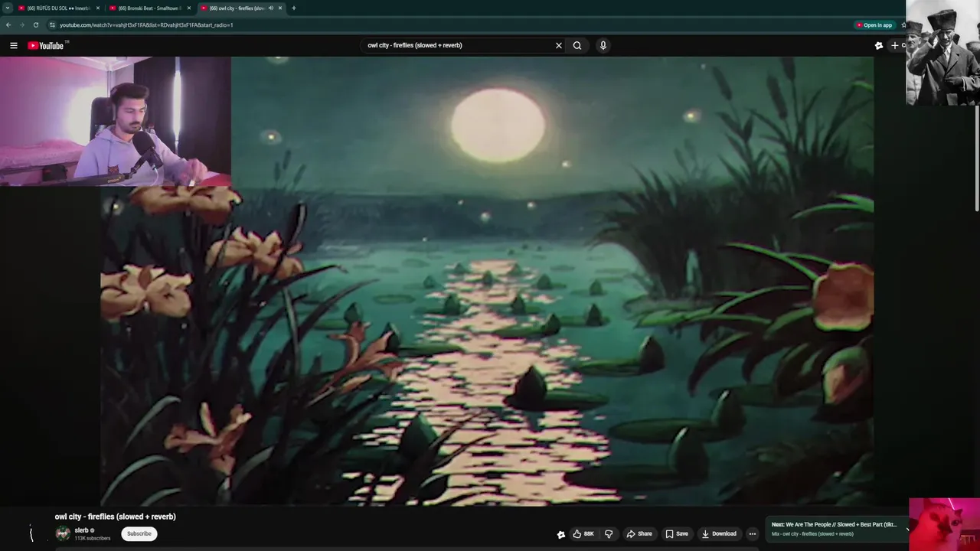Open the slerb channel avatar
Viewport: 980px width, 551px height.
click(63, 533)
